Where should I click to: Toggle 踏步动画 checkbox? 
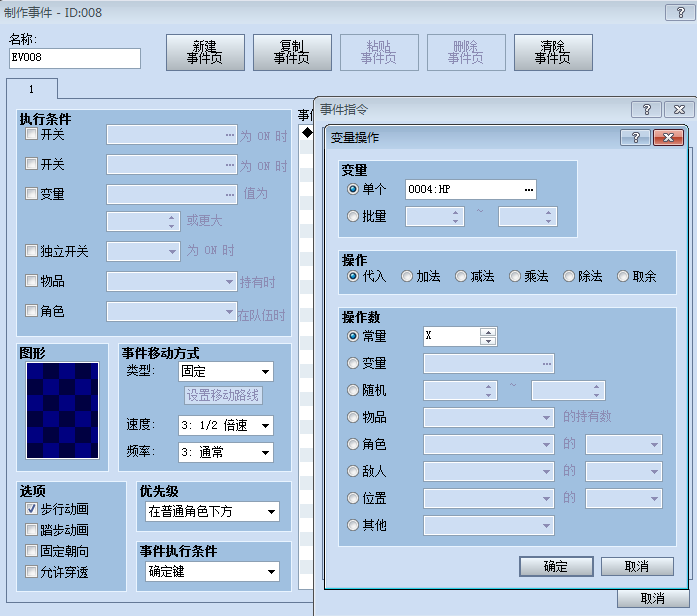31,530
